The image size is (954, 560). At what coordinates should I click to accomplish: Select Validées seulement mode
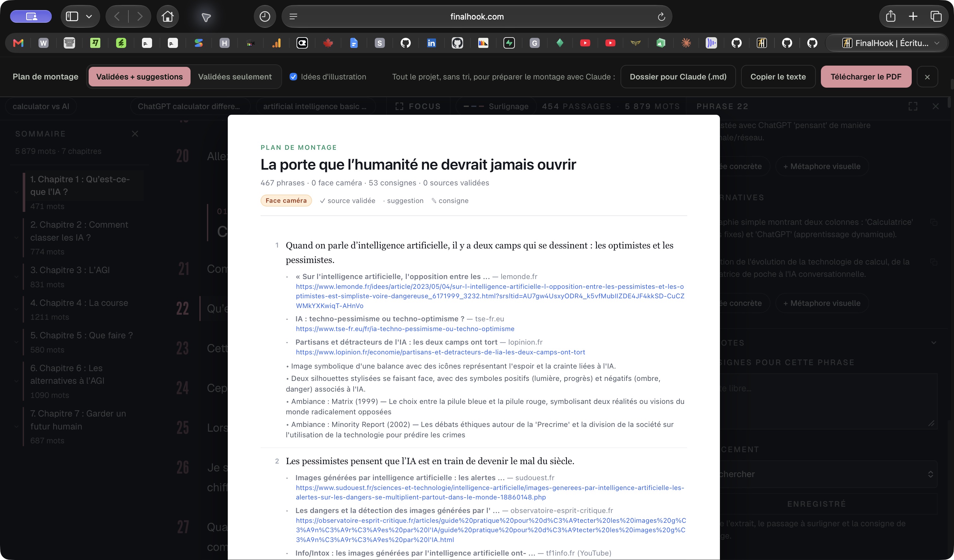pyautogui.click(x=235, y=76)
